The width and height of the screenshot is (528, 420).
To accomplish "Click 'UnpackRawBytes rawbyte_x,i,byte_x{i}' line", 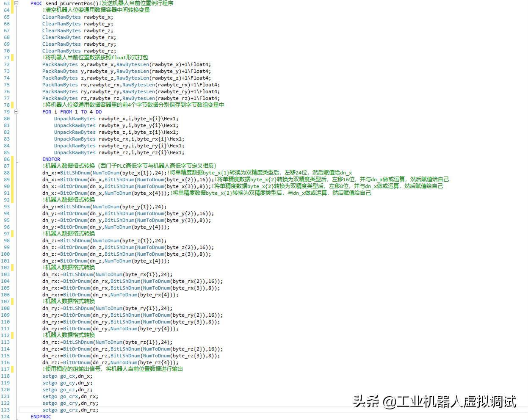I will tap(116, 119).
